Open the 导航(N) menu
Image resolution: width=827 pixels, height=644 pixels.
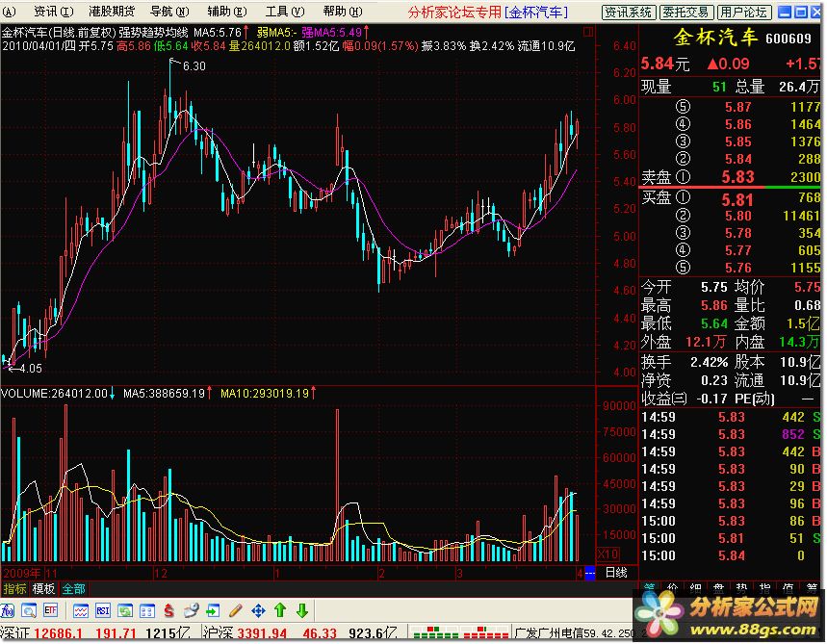click(x=168, y=12)
